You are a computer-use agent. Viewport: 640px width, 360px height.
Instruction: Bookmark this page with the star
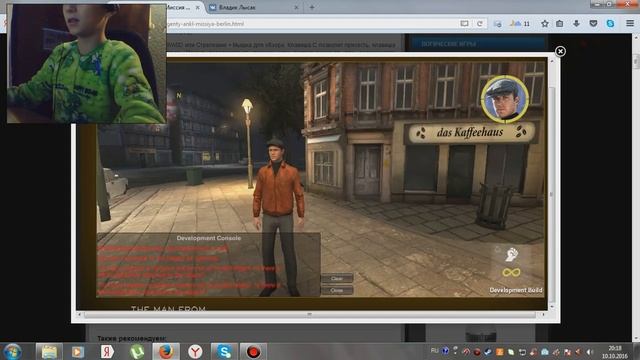coord(544,24)
